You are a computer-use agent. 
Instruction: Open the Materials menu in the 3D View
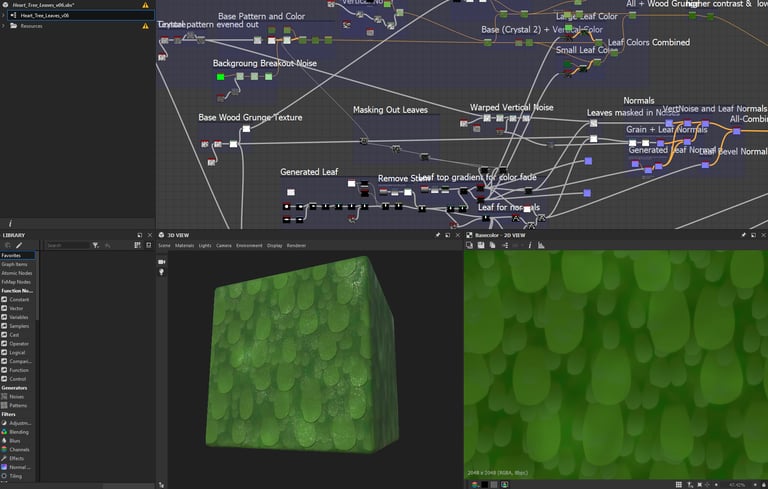point(185,245)
